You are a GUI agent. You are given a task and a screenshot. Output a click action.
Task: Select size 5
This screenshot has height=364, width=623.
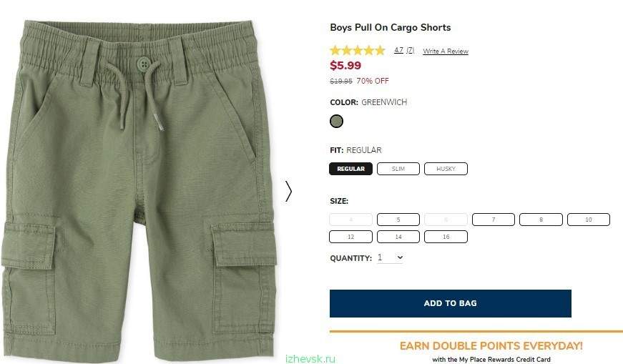tap(398, 220)
